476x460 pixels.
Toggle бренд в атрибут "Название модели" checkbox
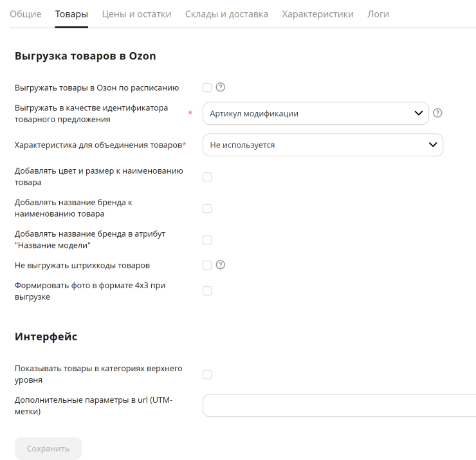pos(207,240)
